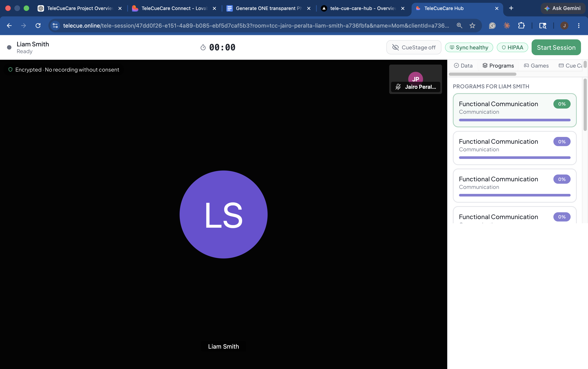
Task: Click the Encrypted no recording notice
Action: pos(67,70)
